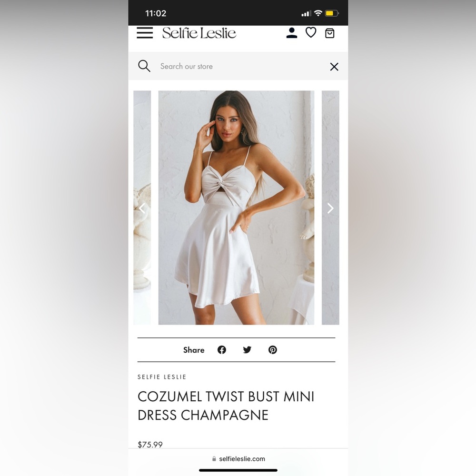
Task: Tap the main champagne dress photo
Action: (x=236, y=208)
